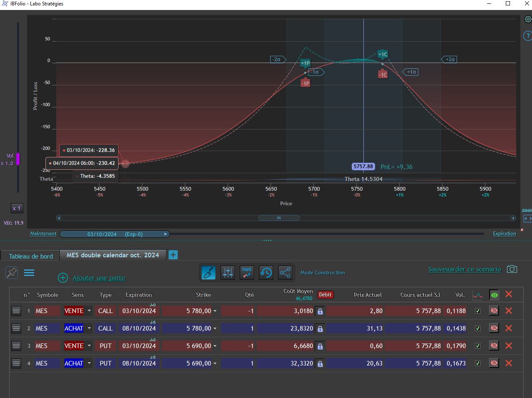Toggle lock on leg 1 cost 3,0180
The width and height of the screenshot is (532, 398).
tap(320, 311)
